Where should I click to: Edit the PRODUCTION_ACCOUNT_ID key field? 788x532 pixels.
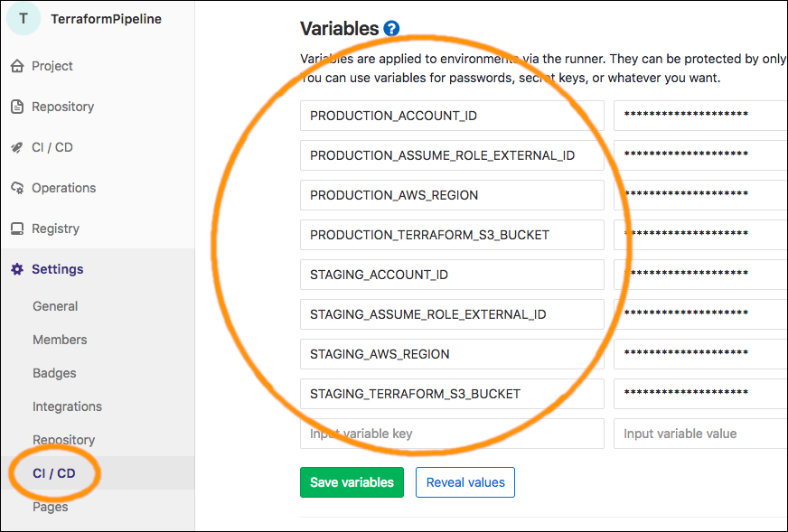point(452,116)
